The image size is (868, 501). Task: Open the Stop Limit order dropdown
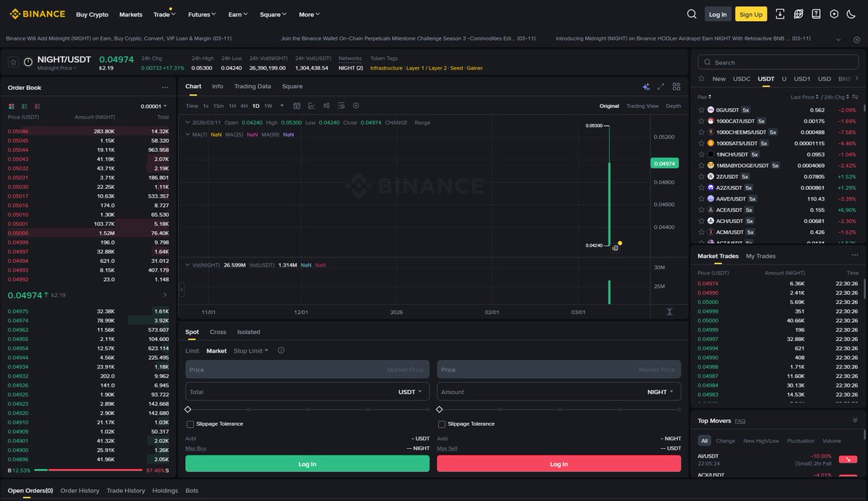(251, 350)
